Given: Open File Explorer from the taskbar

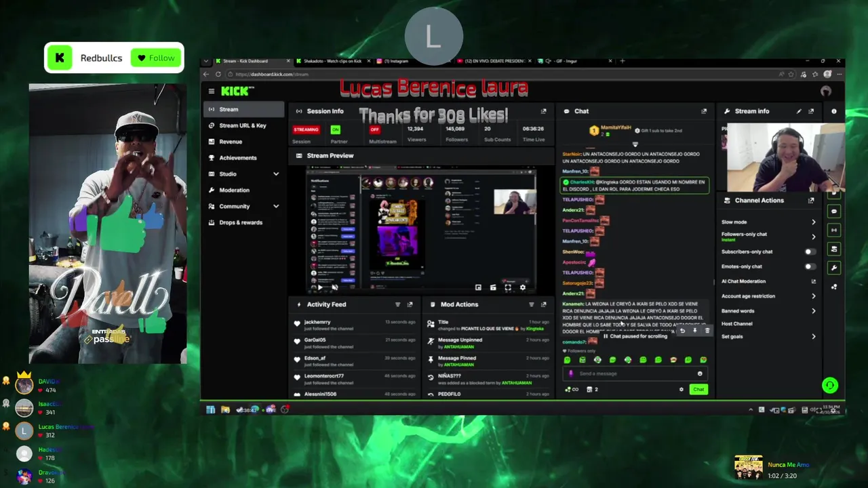Looking at the screenshot, I should point(225,409).
